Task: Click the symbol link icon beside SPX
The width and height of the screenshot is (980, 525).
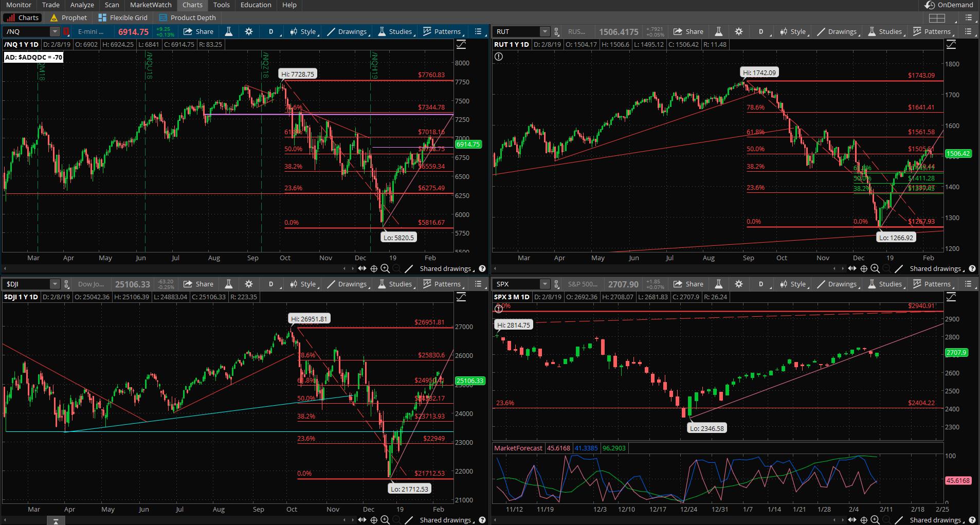Action: pos(556,284)
